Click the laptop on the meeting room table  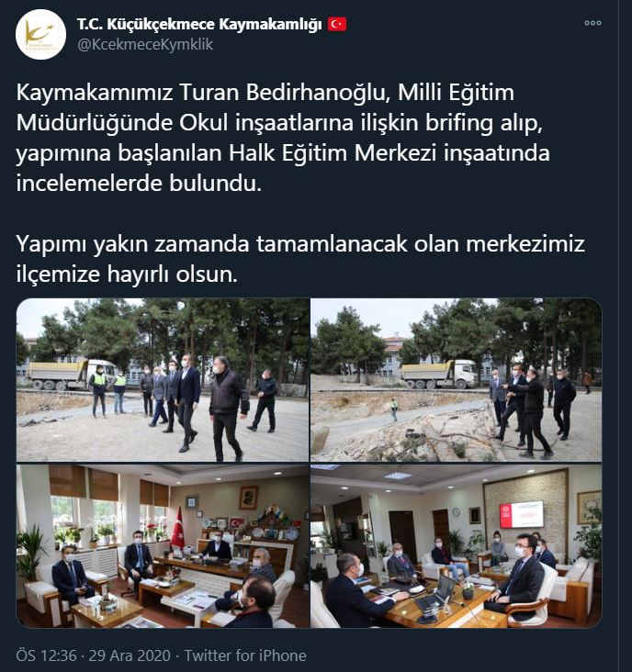click(435, 595)
